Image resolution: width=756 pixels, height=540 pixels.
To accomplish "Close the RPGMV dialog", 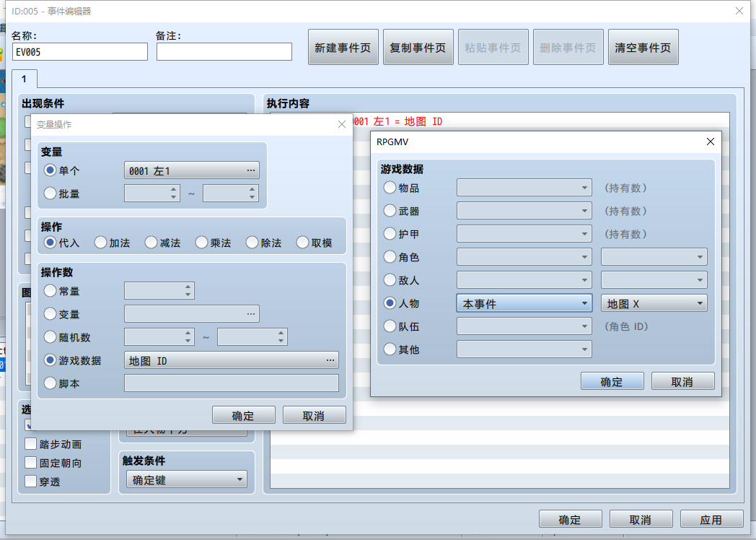I will tap(711, 141).
